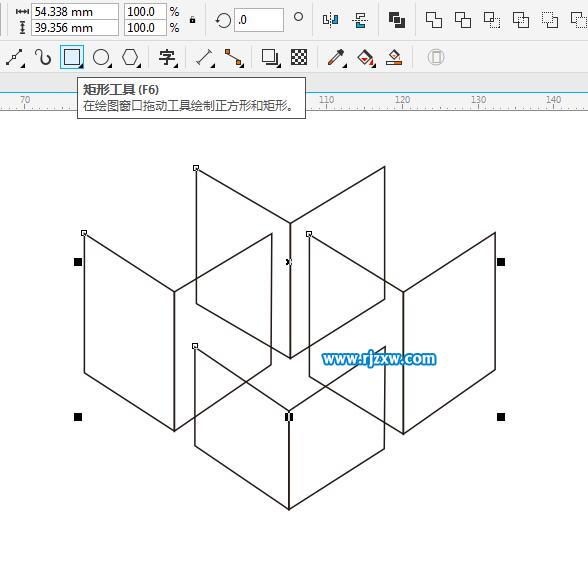Screen dimensions: 588x580
Task: Click the rotation angle arrow icon
Action: [x=223, y=20]
